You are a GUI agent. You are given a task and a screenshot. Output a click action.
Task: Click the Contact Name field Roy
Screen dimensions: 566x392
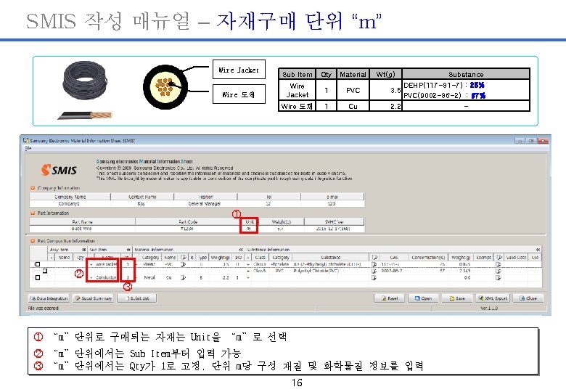[x=141, y=203]
